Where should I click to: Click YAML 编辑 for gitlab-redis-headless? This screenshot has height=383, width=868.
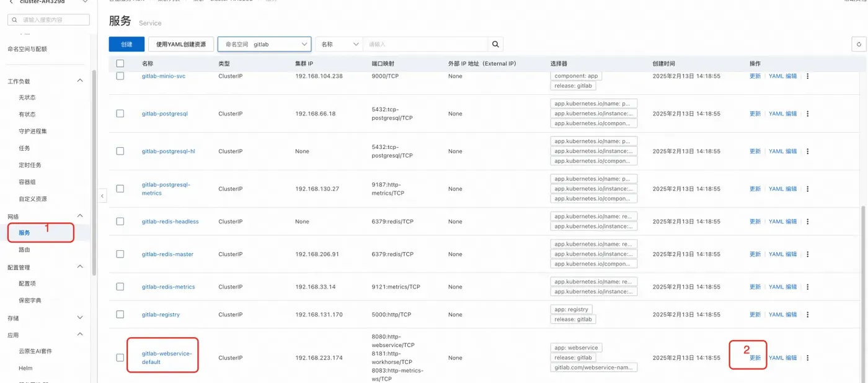point(783,221)
